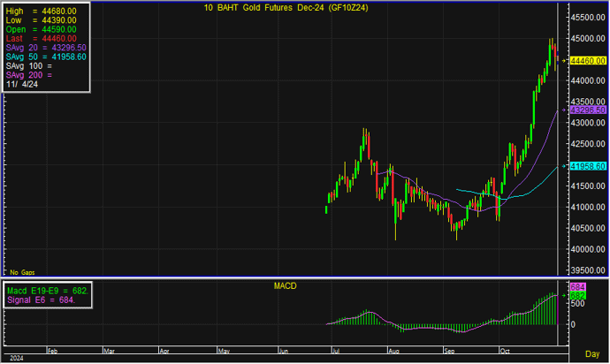
Task: Click the 'Feb' label on time axis
Action: (x=51, y=351)
